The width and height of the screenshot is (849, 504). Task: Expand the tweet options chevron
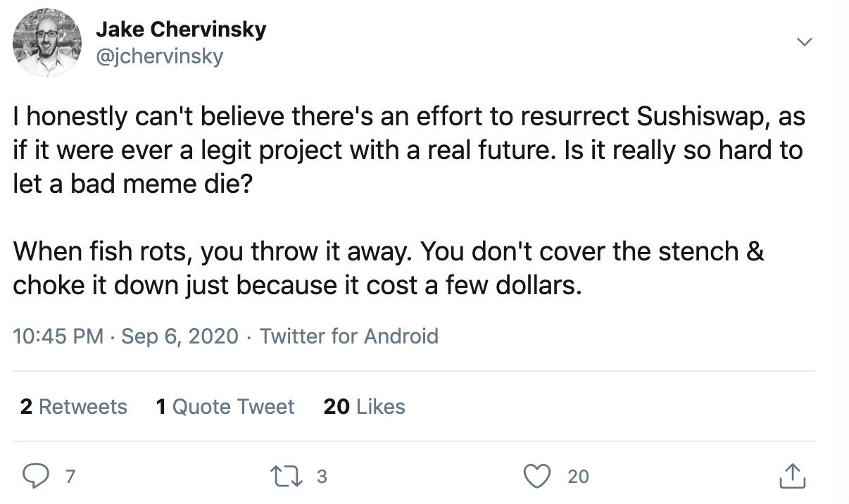click(804, 42)
